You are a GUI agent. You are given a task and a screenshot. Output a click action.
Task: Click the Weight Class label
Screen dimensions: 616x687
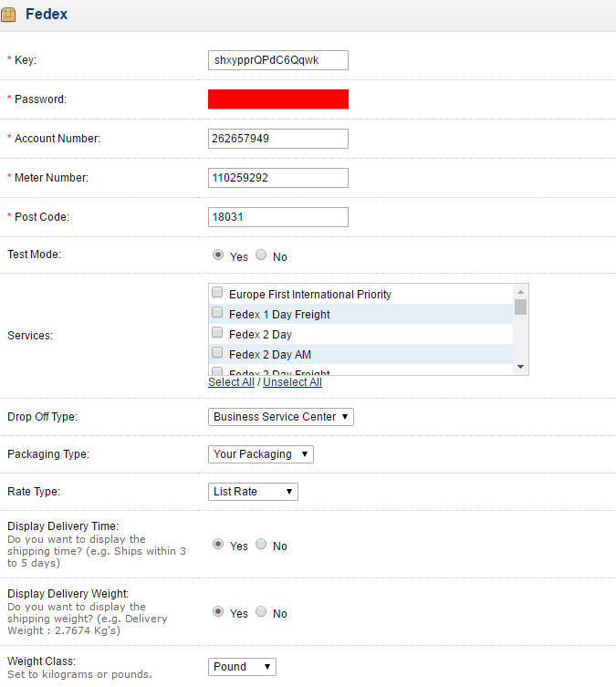(42, 661)
